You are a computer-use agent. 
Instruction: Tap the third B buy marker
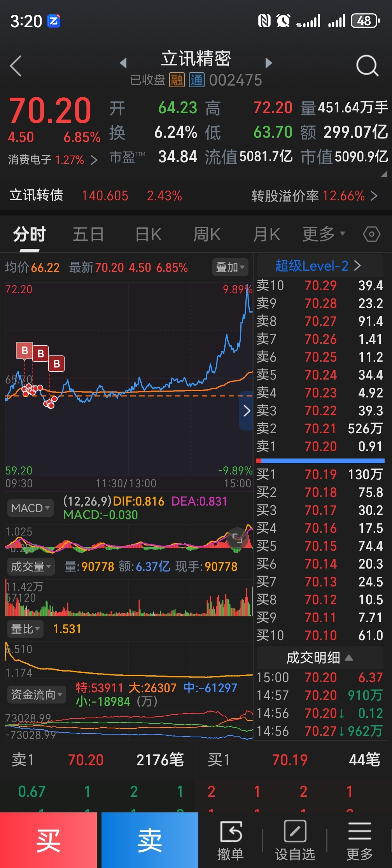click(x=56, y=364)
